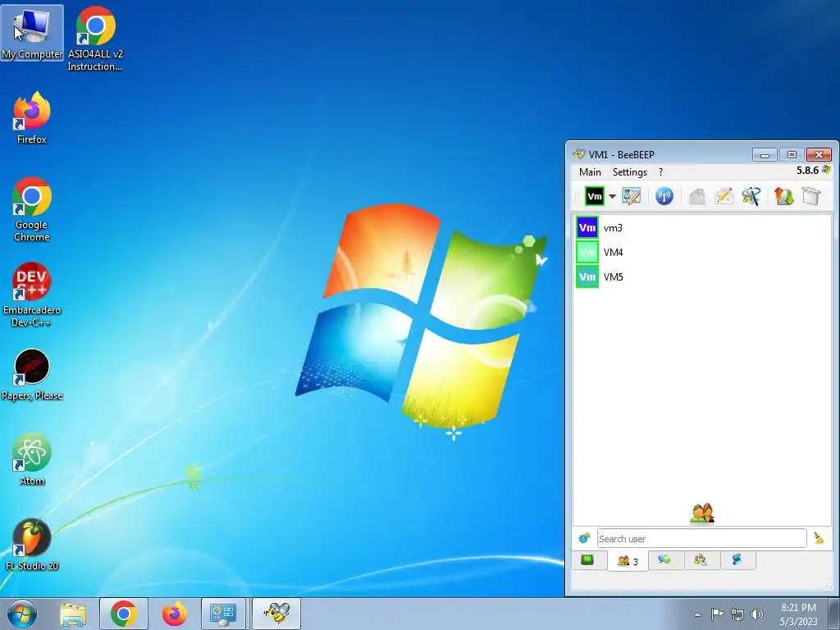Maximize the BeeBEEP window
840x630 pixels.
click(x=792, y=155)
